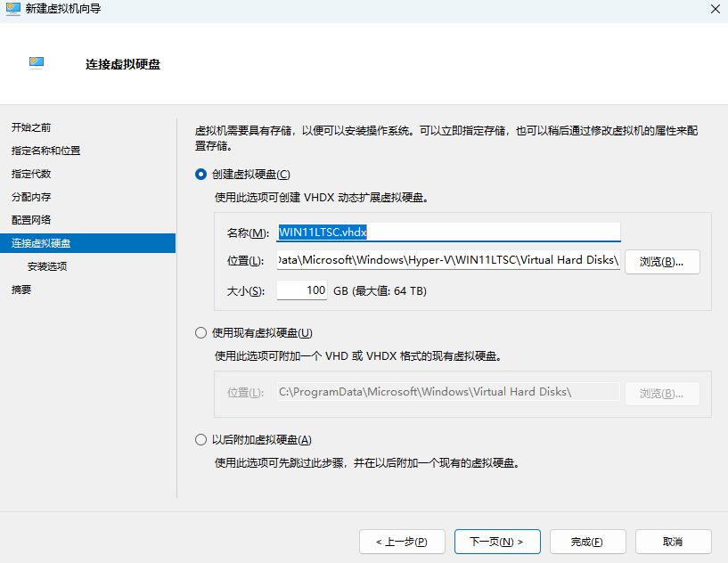Select 使用现有虚拟硬盘 radio option

coord(200,333)
